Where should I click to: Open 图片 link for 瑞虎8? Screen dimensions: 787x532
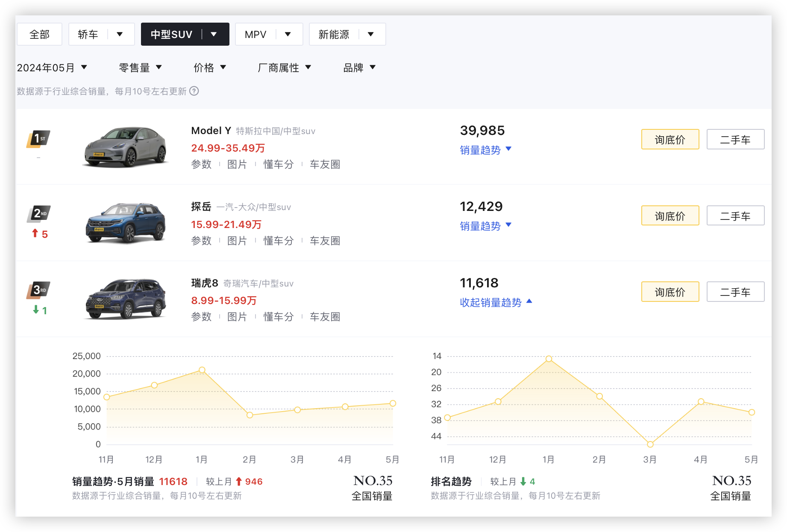(237, 317)
